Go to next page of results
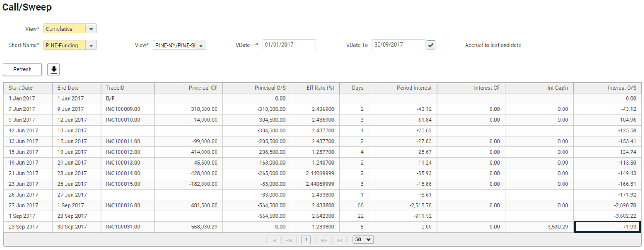This screenshot has height=250, width=644. (324, 240)
